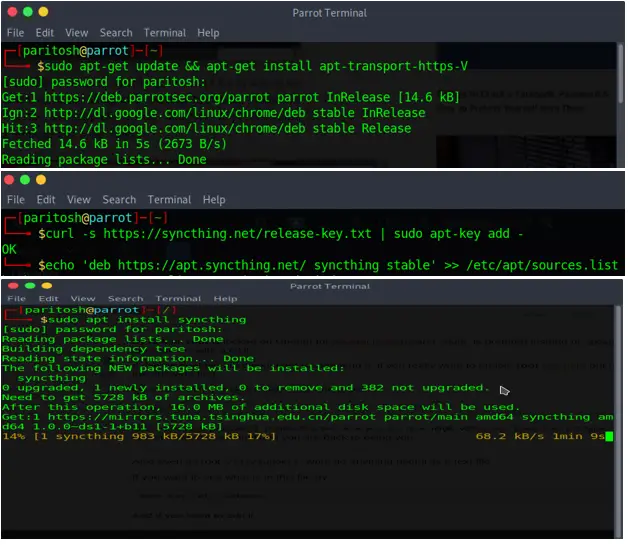Click red close button of middle terminal
Viewport: 630px width, 545px height.
point(9,180)
